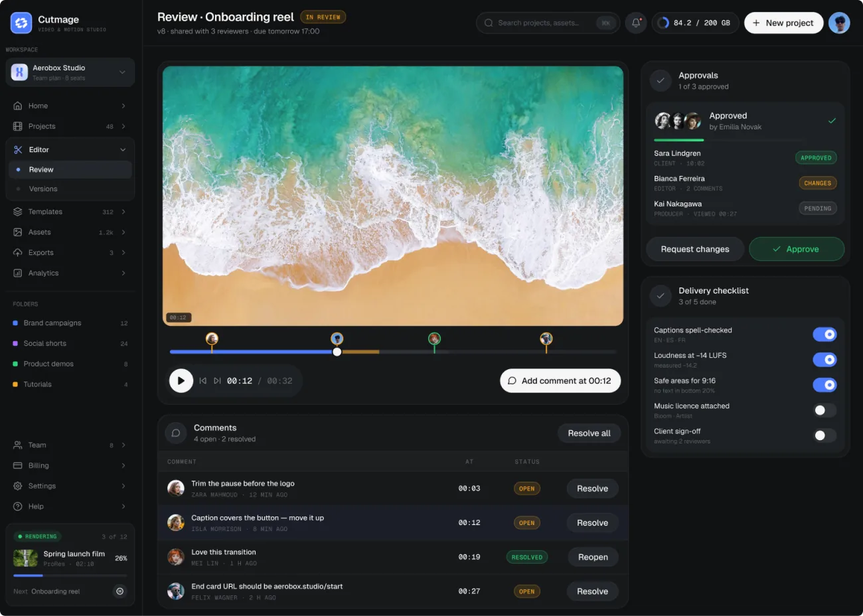Click the Exports cloud icon
The height and width of the screenshot is (616, 863).
pyautogui.click(x=18, y=253)
